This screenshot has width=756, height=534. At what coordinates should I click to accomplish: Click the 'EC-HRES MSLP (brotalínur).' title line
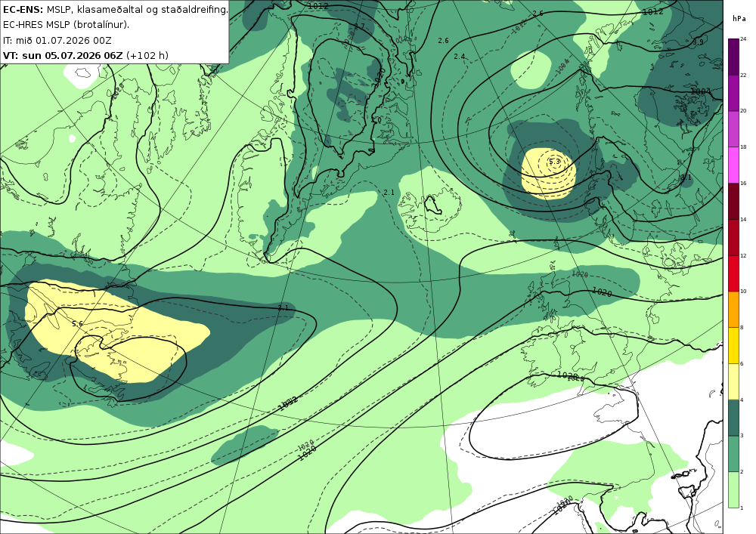coord(66,25)
